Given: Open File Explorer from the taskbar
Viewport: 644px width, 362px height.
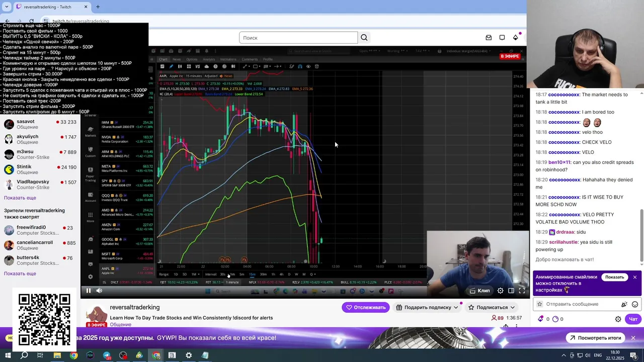Looking at the screenshot, I should [x=57, y=355].
